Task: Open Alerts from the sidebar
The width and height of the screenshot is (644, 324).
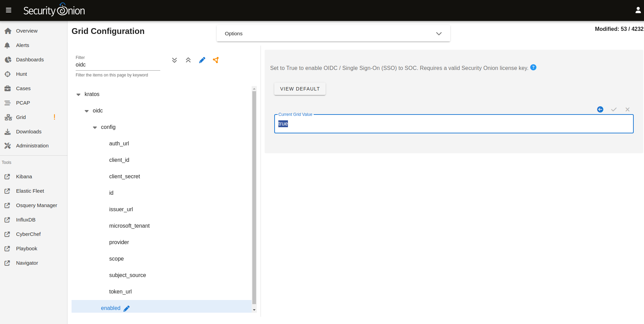Action: point(23,45)
